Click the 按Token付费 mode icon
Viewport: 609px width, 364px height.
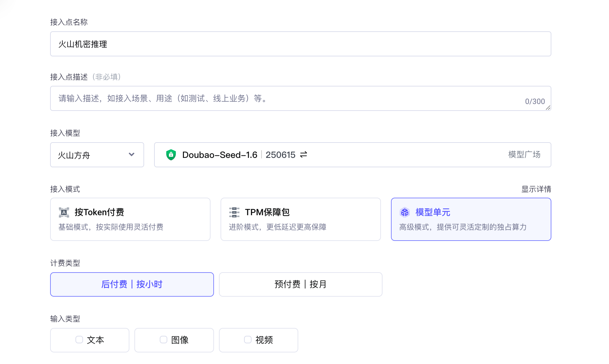pos(64,212)
